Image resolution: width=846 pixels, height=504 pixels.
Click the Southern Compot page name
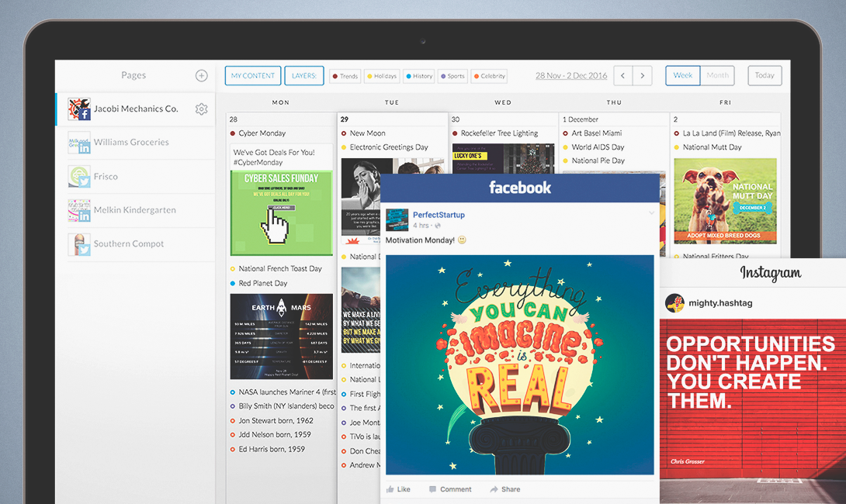[x=129, y=243]
